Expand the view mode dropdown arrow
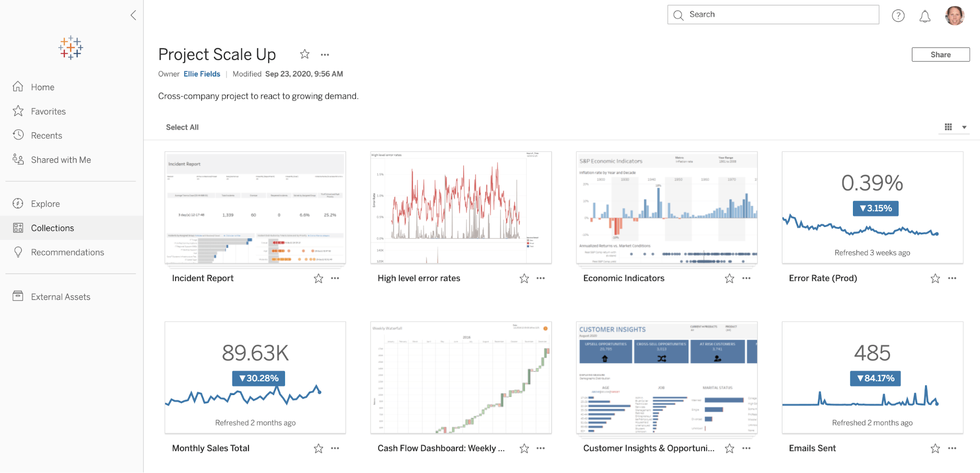 [x=964, y=127]
